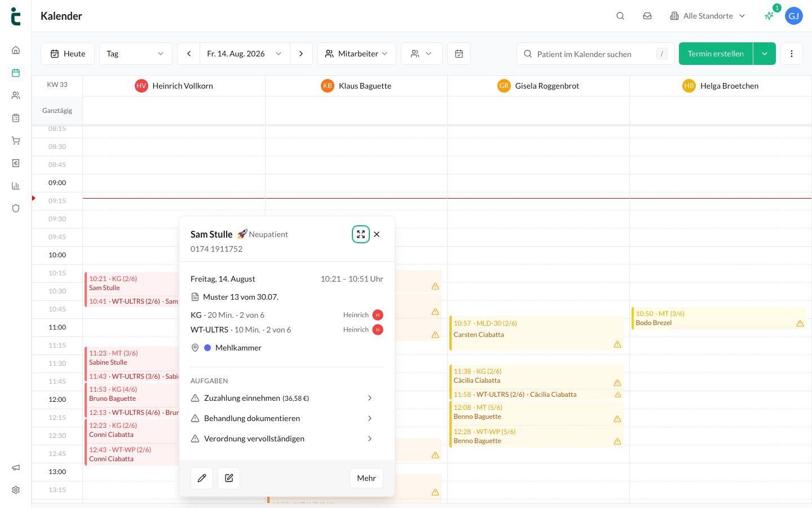Expand the Behandlung dokumentieren task
The image size is (812, 508).
[287, 418]
